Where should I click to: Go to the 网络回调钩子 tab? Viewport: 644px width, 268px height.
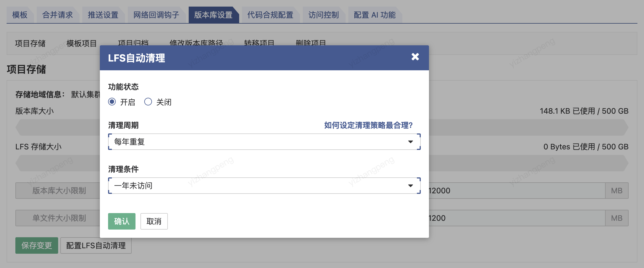(156, 15)
